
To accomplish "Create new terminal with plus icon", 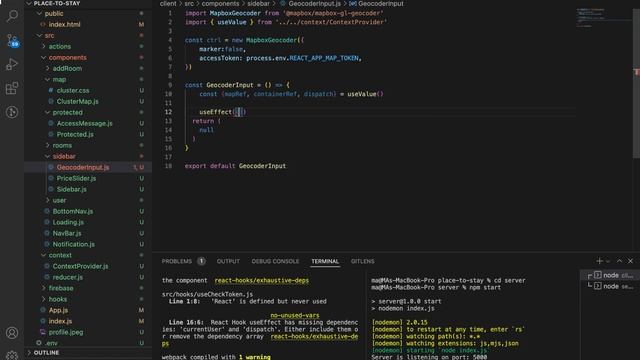I will pos(599,261).
